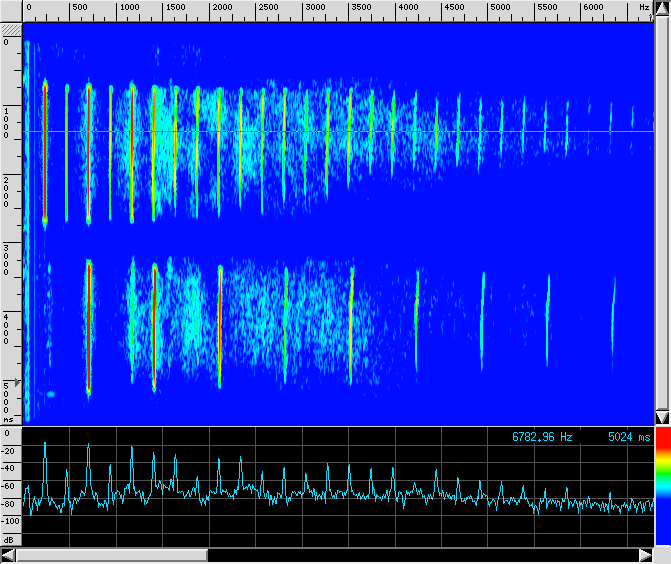Click the down arrow of the vertical scrollbar
Viewport: 671px width, 564px height.
(x=661, y=417)
